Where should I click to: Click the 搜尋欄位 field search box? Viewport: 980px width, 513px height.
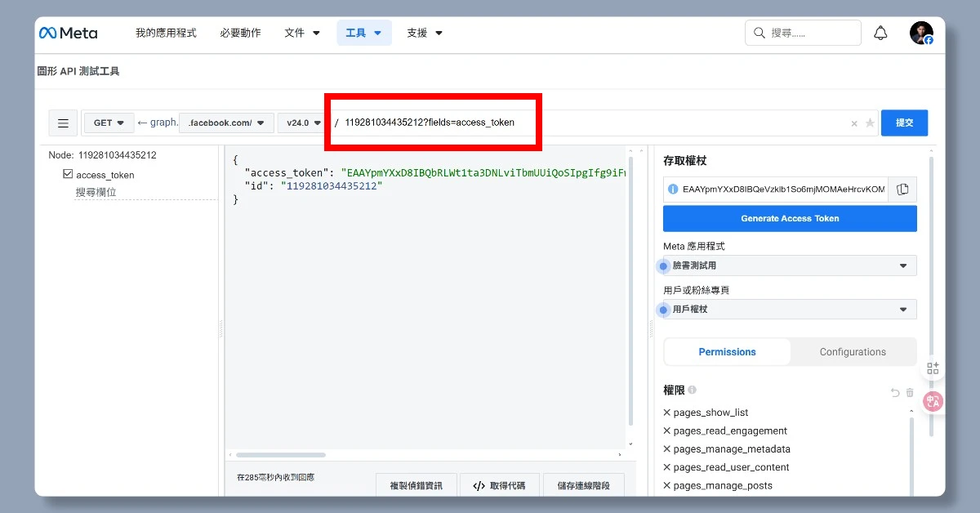pos(145,192)
